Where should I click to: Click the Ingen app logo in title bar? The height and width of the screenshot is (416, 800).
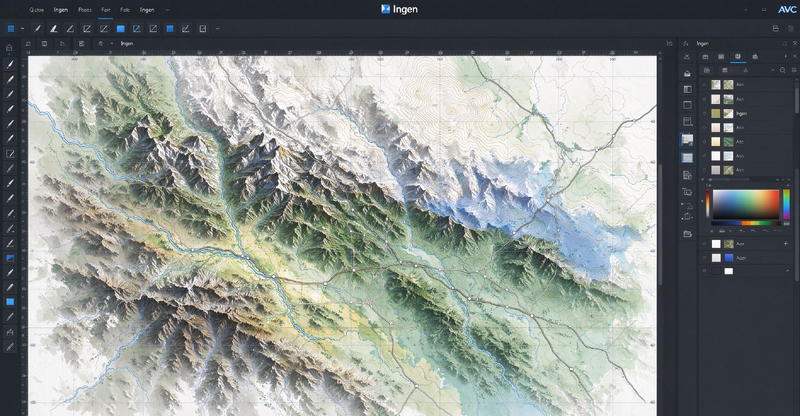click(386, 9)
